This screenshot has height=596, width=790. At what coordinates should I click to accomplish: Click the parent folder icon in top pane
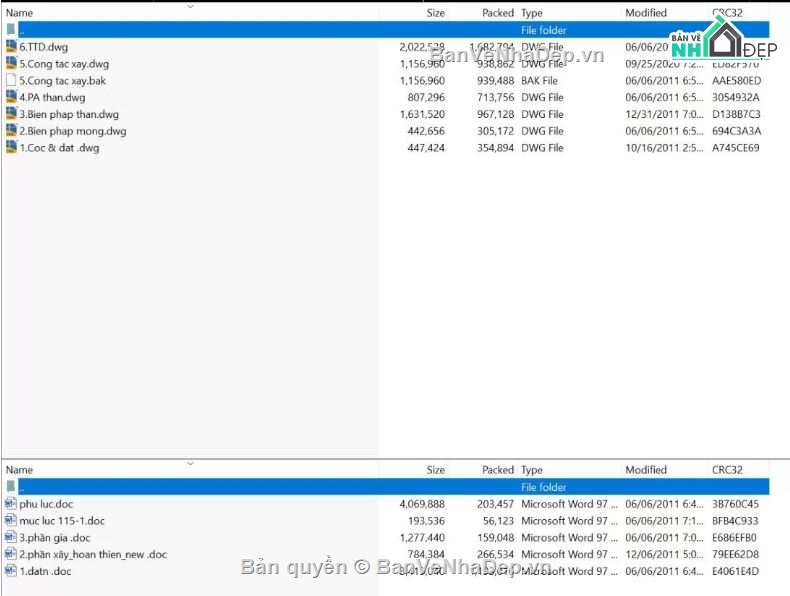[11, 30]
